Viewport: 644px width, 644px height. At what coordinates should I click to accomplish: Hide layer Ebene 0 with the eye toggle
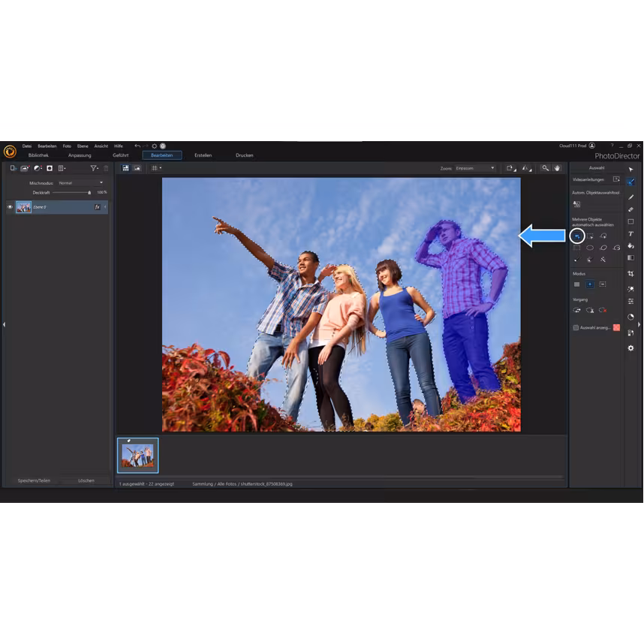pyautogui.click(x=10, y=207)
